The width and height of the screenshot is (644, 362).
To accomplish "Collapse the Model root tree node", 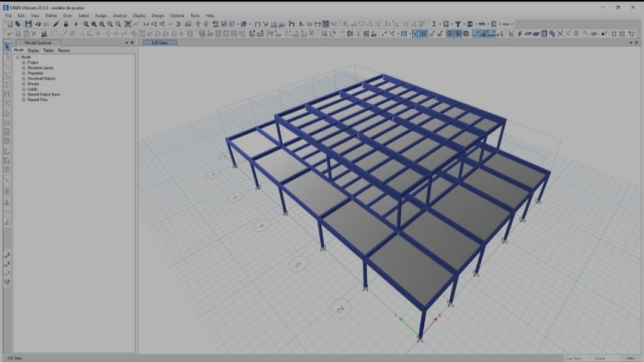I will (18, 57).
